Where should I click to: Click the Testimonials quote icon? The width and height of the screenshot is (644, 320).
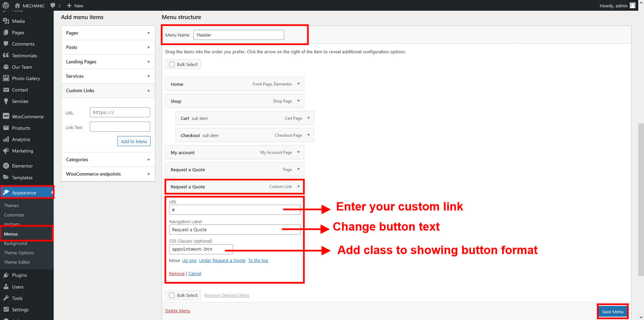(6, 55)
